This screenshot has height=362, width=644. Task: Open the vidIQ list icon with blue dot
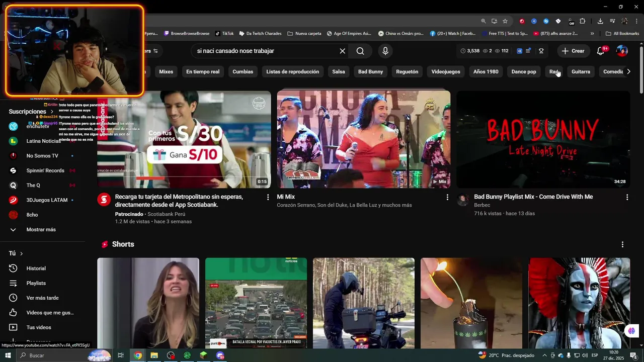click(x=528, y=51)
